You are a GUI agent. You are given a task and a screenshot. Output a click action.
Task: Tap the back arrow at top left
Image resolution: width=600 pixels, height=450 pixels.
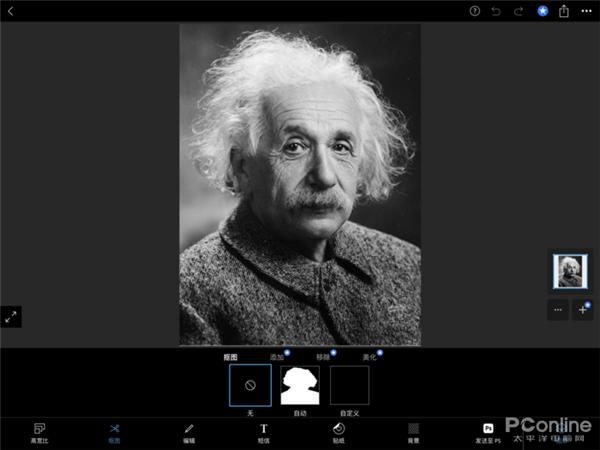click(11, 11)
